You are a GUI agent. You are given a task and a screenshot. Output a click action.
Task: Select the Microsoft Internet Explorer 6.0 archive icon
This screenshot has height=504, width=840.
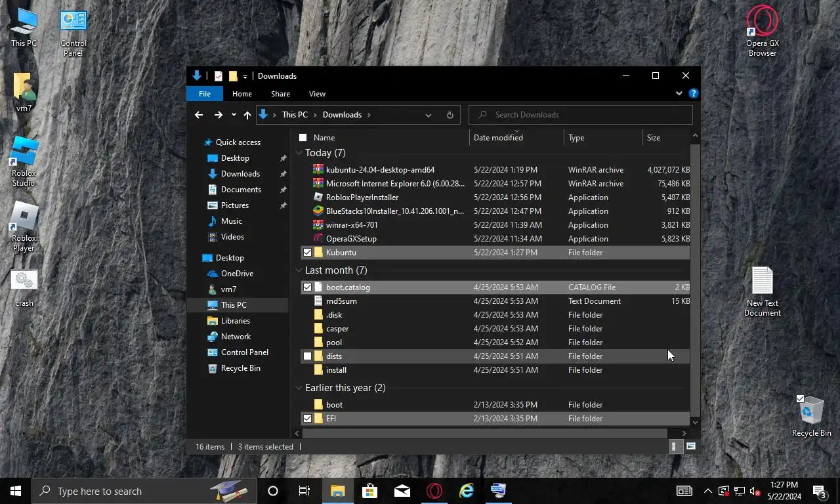click(318, 184)
